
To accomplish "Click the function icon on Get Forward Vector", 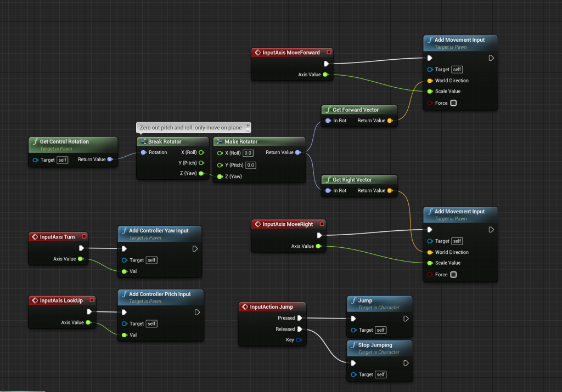I will [x=328, y=110].
